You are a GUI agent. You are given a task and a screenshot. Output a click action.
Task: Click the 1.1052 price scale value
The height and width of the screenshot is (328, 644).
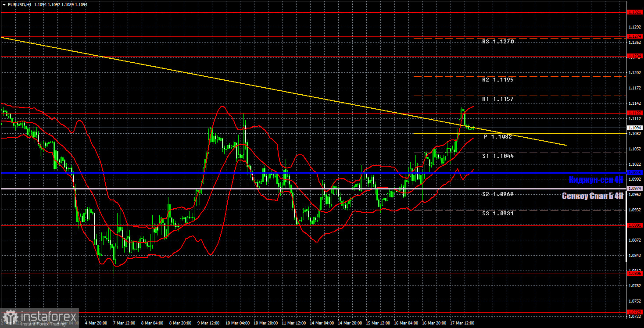634,149
